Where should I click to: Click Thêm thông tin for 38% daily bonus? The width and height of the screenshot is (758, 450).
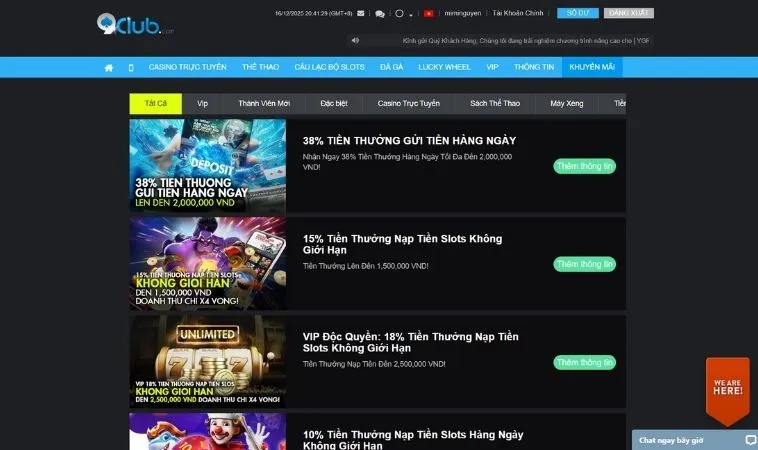point(584,166)
